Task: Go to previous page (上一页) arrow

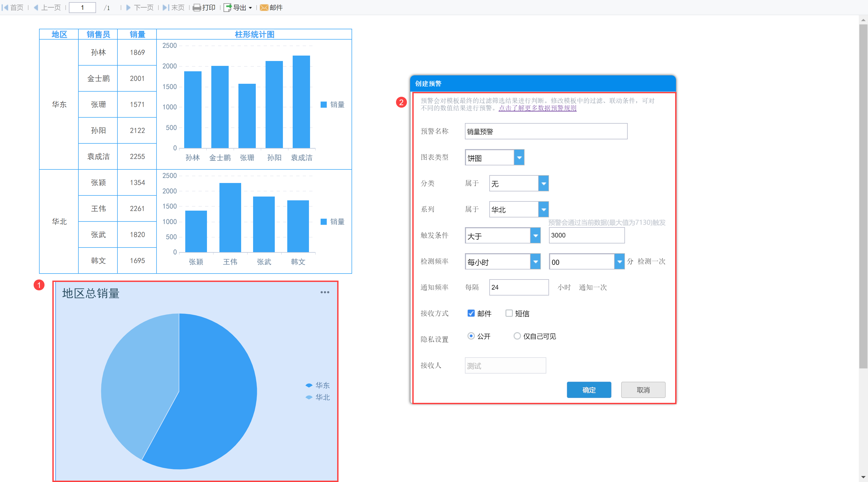Action: (x=36, y=7)
